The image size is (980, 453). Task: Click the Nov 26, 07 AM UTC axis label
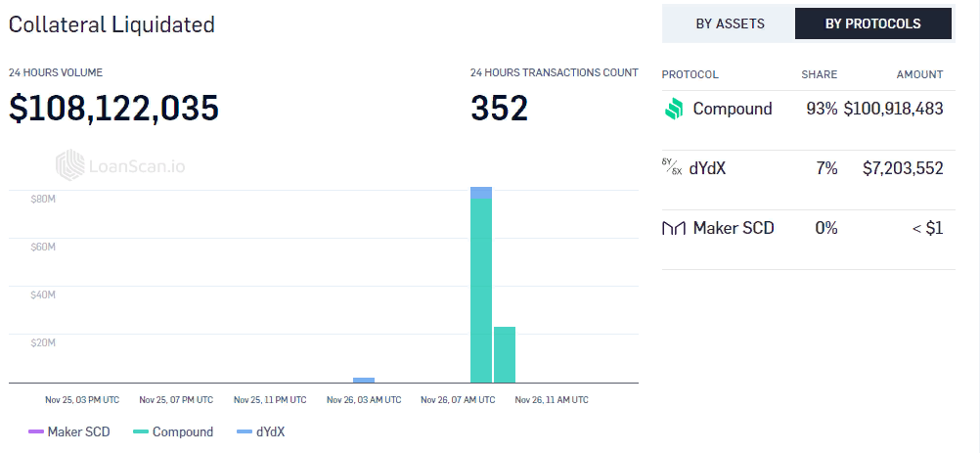click(458, 400)
